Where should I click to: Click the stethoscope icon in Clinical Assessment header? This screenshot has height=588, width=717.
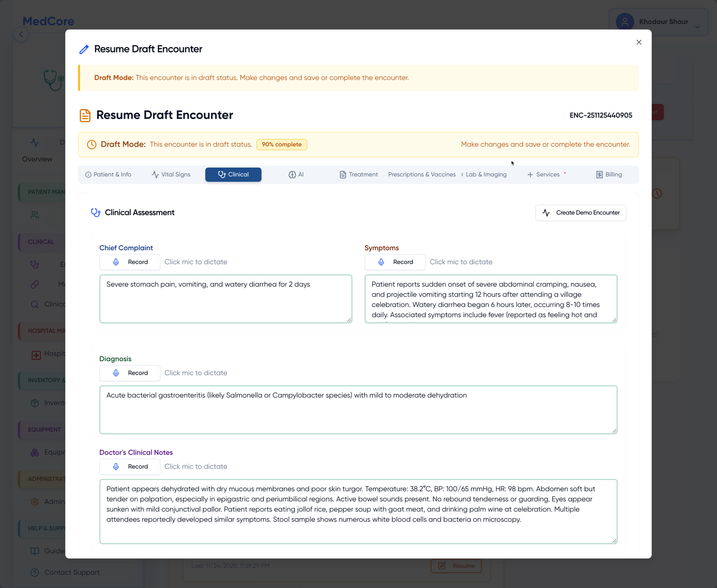click(x=95, y=212)
